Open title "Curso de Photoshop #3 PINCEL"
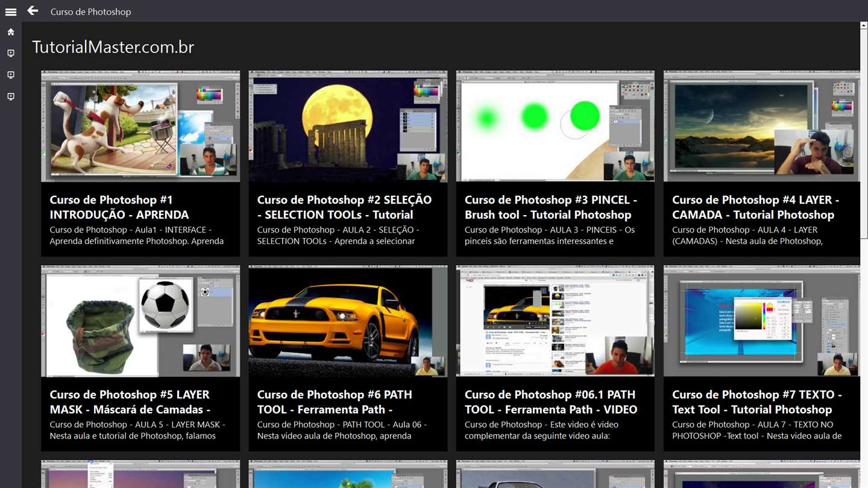The image size is (868, 488). coord(551,207)
